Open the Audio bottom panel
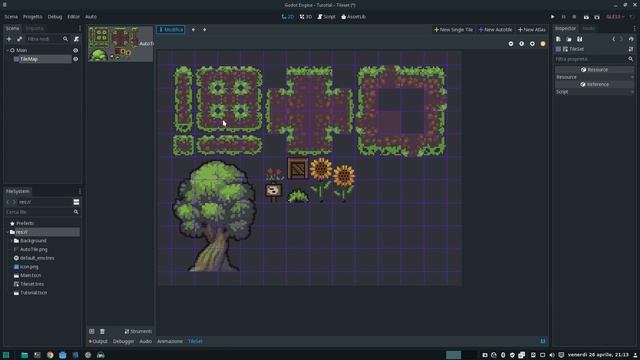Viewport: 640px width, 360px height. [145, 341]
